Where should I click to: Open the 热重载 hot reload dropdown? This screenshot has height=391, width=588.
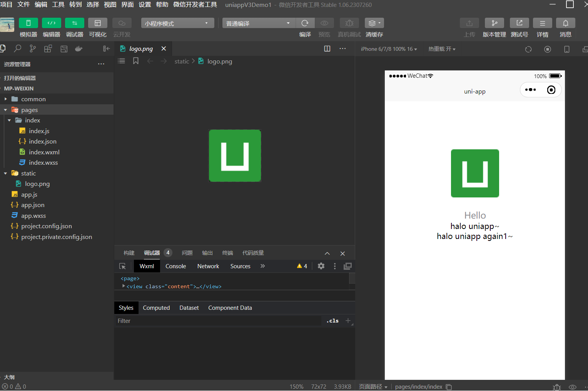point(442,49)
